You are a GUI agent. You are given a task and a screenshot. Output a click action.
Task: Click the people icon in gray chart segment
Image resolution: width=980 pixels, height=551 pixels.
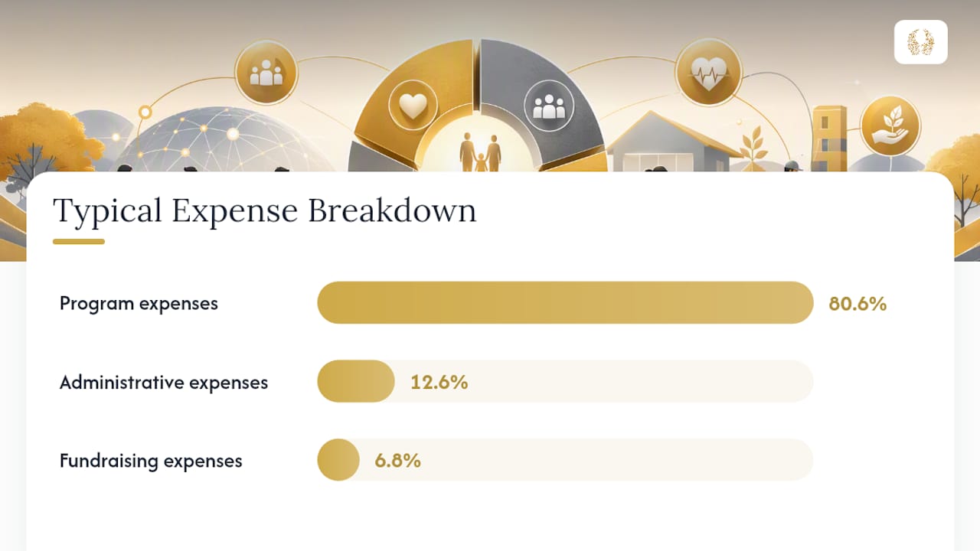pyautogui.click(x=548, y=105)
